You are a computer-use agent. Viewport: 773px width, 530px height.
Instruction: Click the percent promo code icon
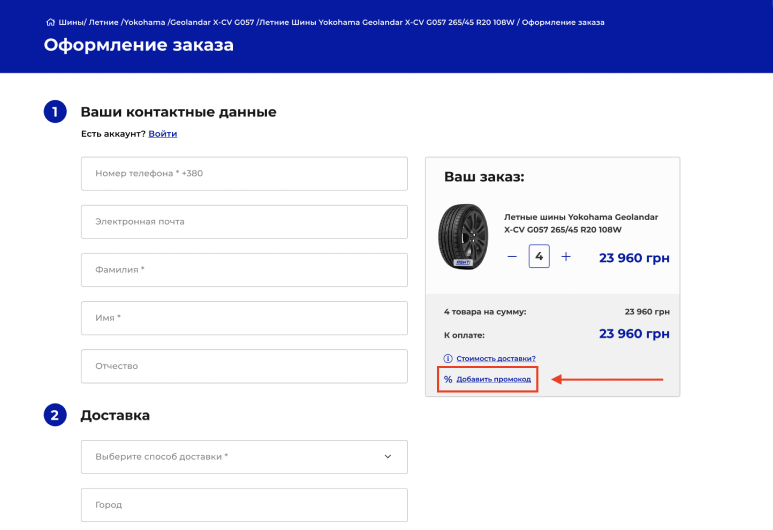point(448,379)
